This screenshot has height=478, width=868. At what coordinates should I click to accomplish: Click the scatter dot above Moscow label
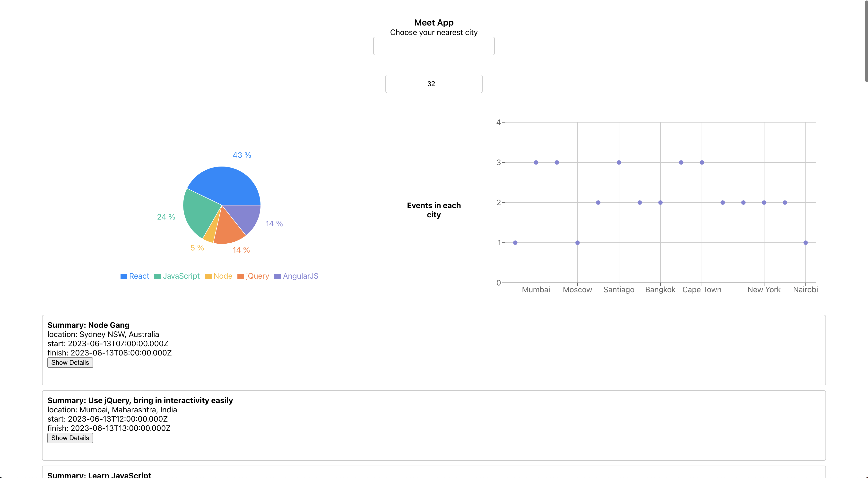coord(577,243)
